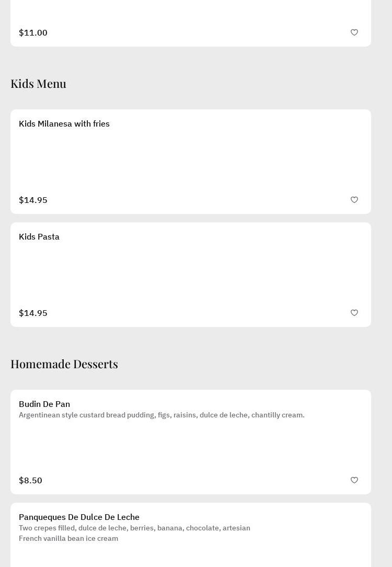Click the $8.50 price of Budin De Pan
The image size is (392, 567).
(30, 480)
